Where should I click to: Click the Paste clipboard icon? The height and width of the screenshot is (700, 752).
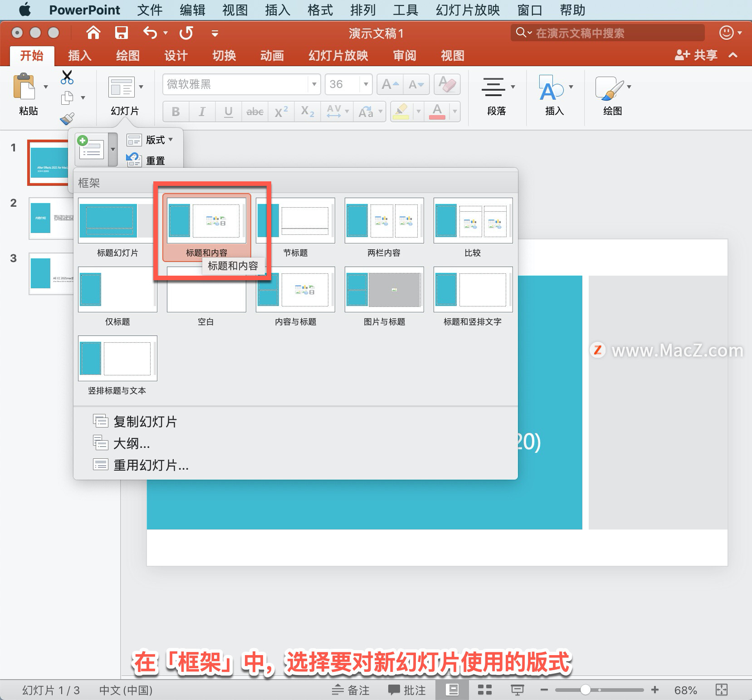pos(25,86)
